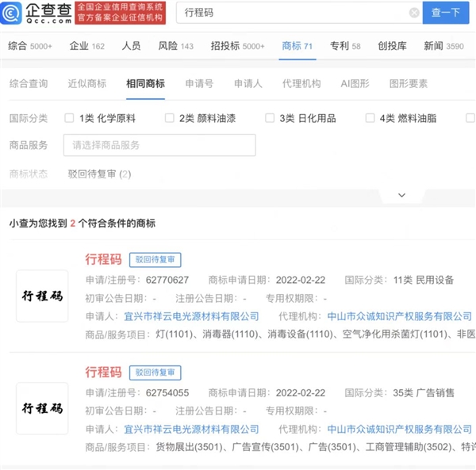Open the 新闻 3590 tab
Screen dimensions: 476x470
click(443, 46)
